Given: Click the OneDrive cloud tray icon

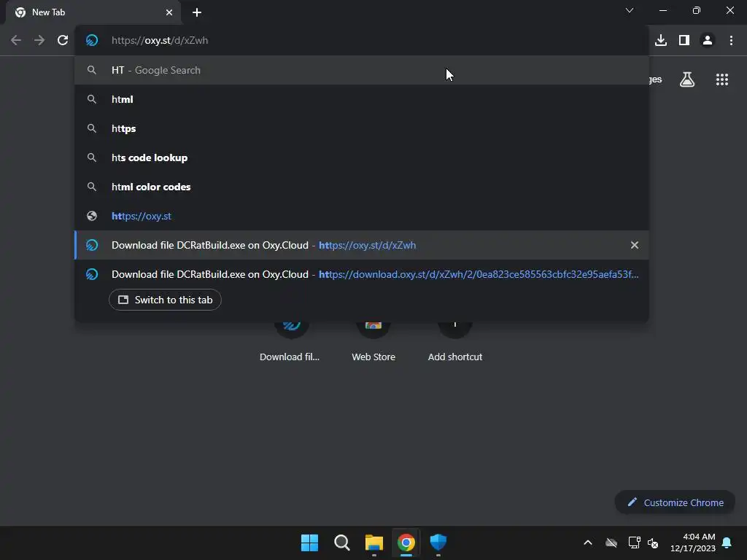Looking at the screenshot, I should tap(611, 542).
